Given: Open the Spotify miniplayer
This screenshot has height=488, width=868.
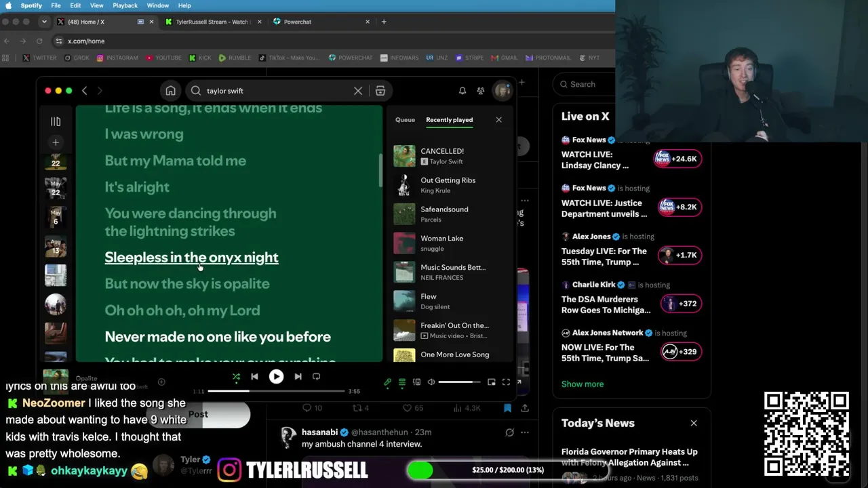Looking at the screenshot, I should click(492, 382).
